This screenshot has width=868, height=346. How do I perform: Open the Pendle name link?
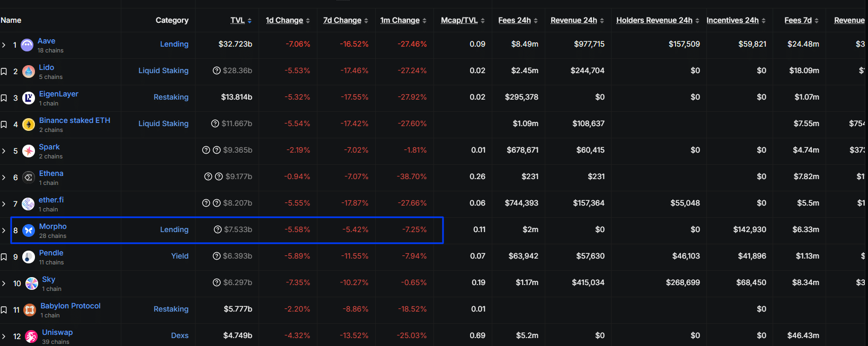click(51, 253)
